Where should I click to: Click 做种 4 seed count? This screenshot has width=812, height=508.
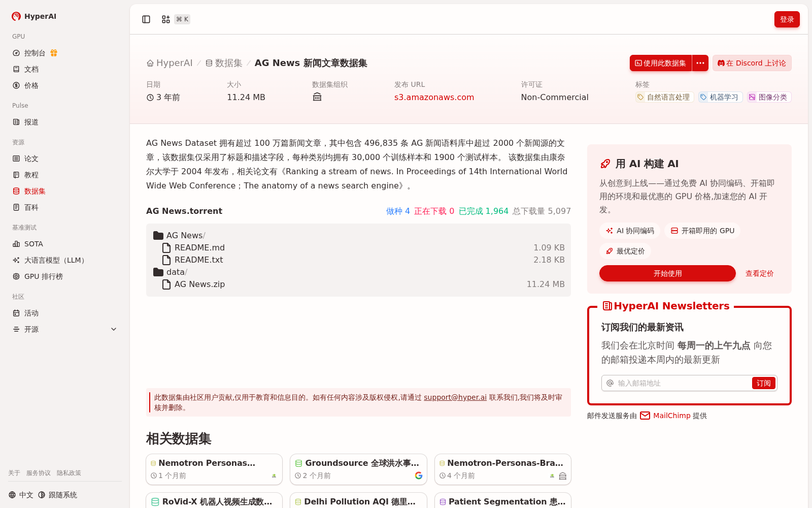(398, 211)
